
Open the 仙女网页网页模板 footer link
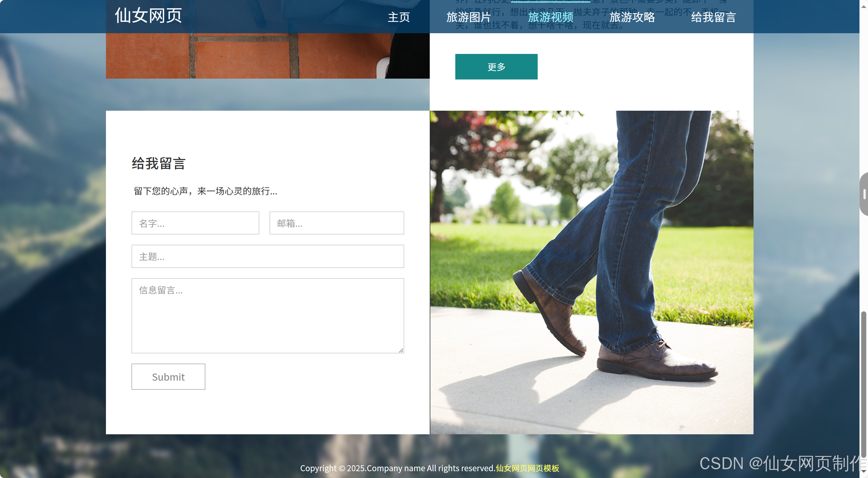coord(527,468)
